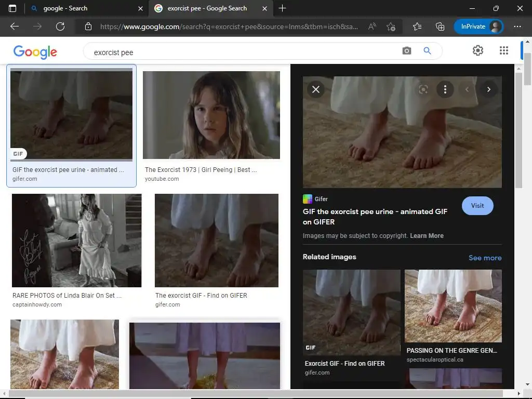Go to previous image in preview
The height and width of the screenshot is (399, 532).
(x=467, y=89)
